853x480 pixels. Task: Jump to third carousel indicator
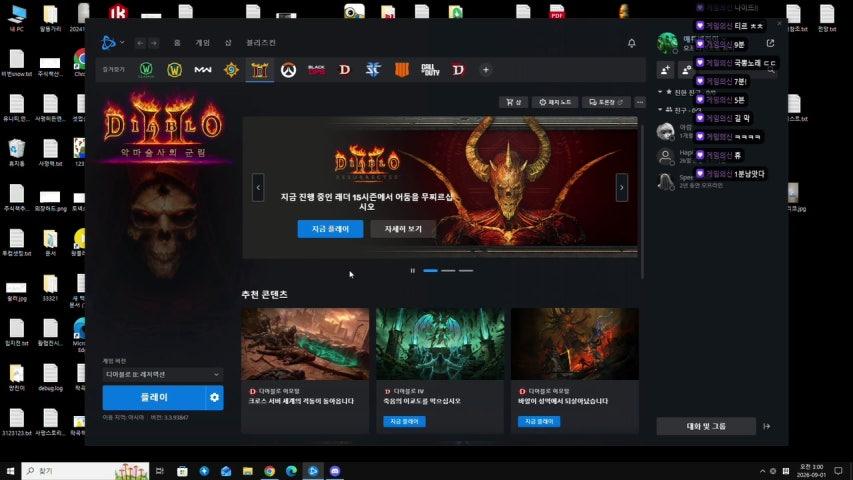[x=466, y=270]
